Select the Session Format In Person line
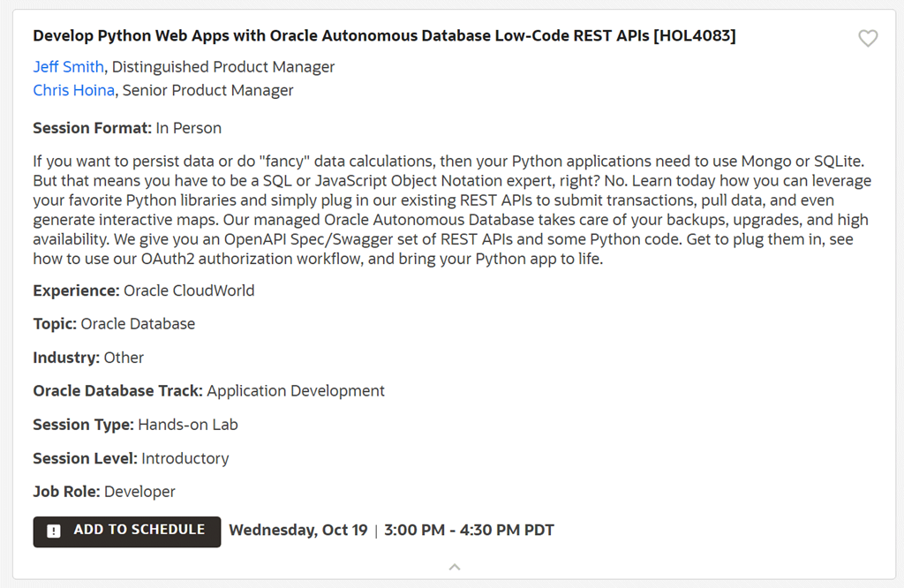The width and height of the screenshot is (904, 588). 126,128
